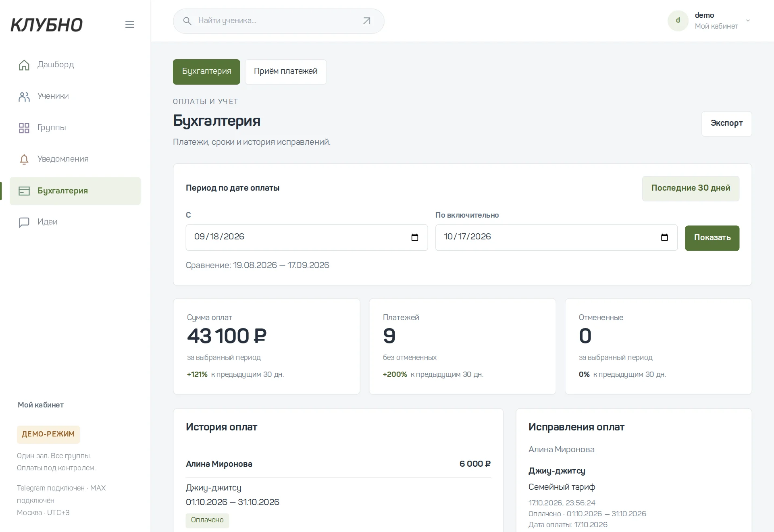Open calendar picker for end date
Viewport: 774px width, 532px height.
[665, 237]
